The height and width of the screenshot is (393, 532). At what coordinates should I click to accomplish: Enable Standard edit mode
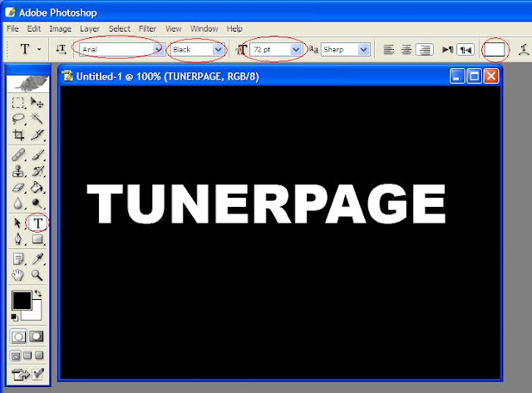click(x=18, y=337)
